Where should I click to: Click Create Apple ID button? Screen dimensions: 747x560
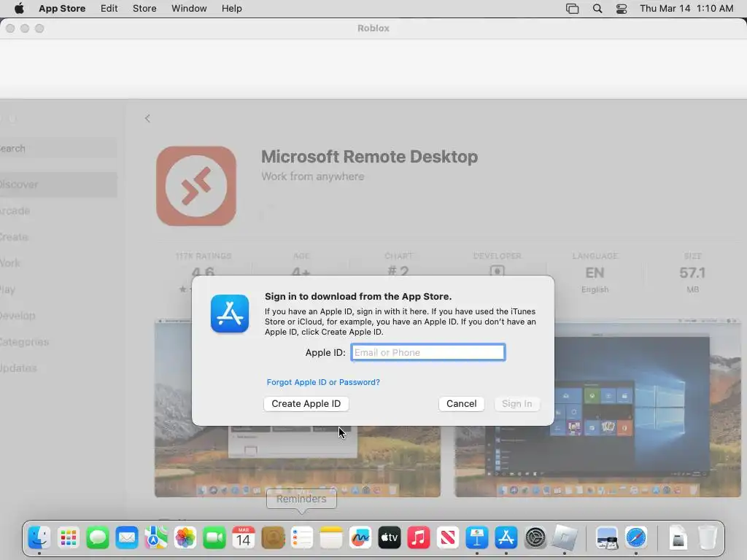[x=306, y=404]
